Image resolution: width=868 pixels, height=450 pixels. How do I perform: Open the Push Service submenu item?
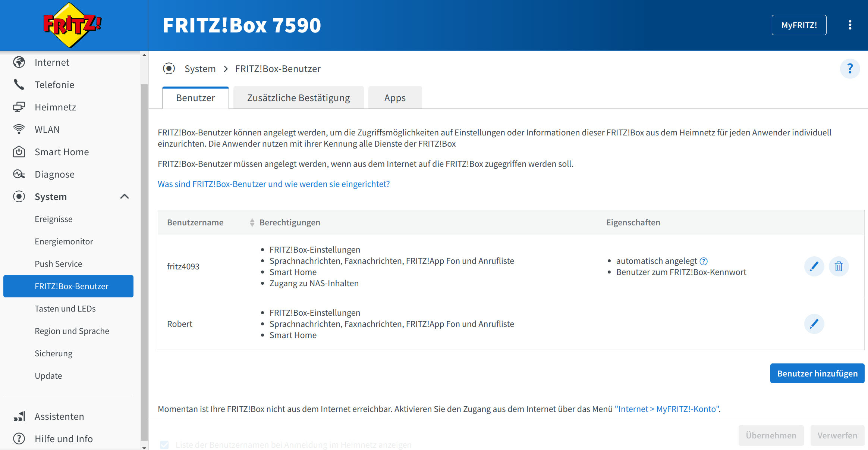58,264
